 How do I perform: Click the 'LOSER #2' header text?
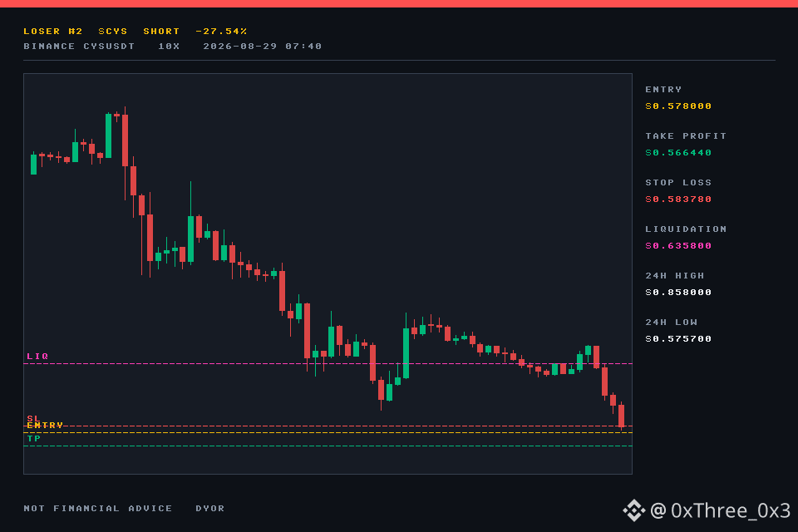tap(53, 31)
